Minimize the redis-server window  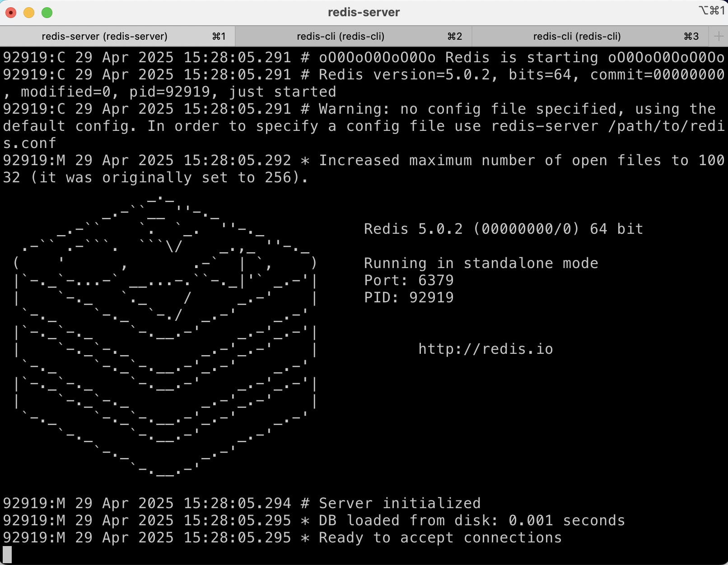click(x=29, y=13)
